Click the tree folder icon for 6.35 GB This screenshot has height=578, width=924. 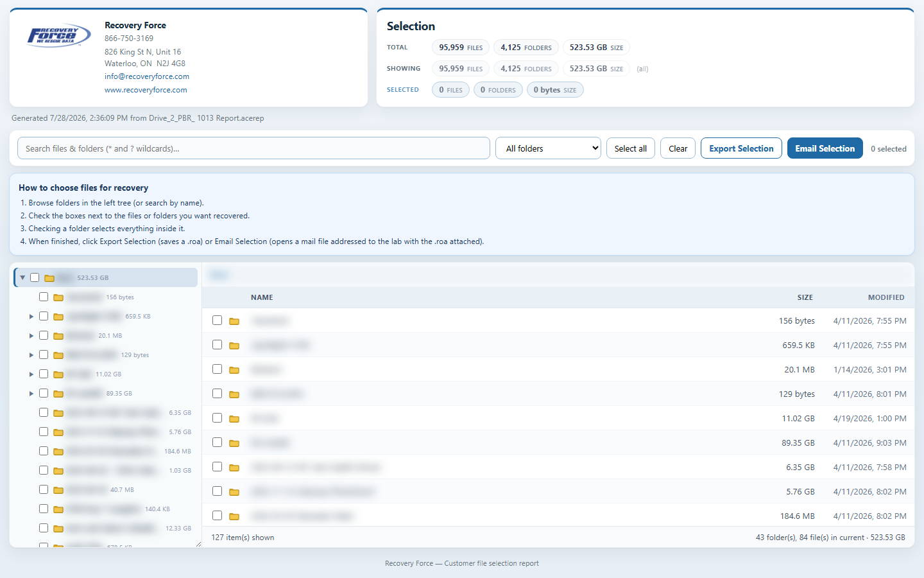click(58, 413)
